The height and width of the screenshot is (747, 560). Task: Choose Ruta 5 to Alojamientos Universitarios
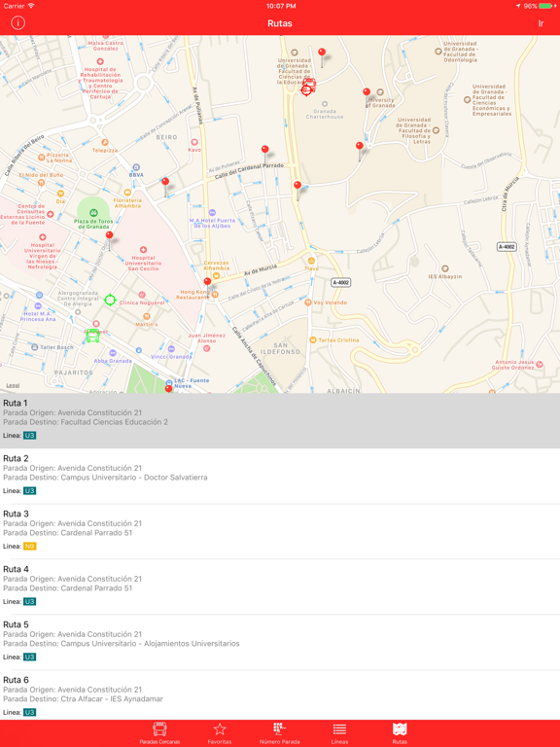(x=280, y=642)
